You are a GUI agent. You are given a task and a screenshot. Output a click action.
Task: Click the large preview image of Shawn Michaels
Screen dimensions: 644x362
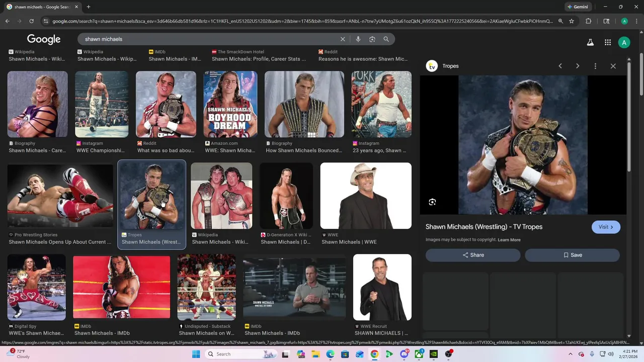(523, 145)
